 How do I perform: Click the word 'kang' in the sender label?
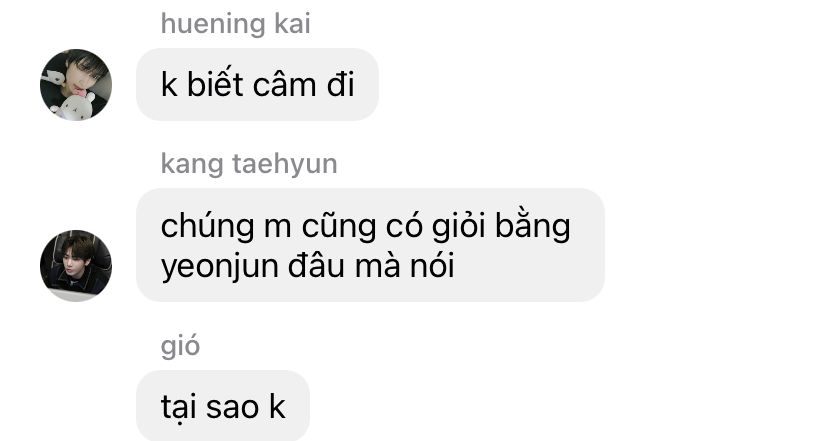point(192,165)
